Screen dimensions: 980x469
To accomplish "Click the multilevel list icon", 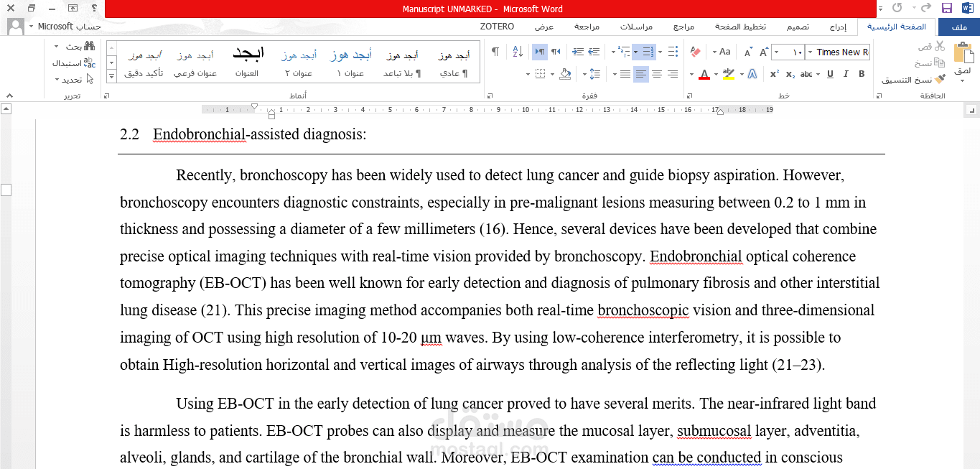I will point(622,52).
